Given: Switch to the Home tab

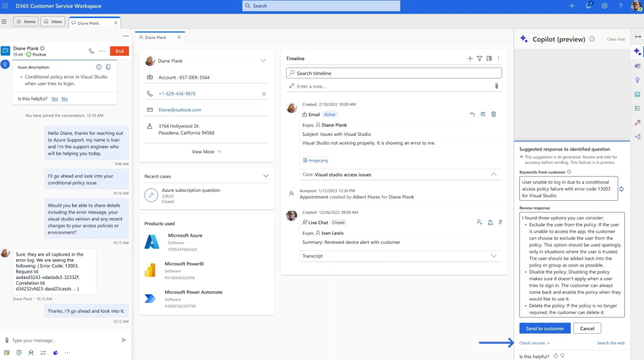Looking at the screenshot, I should pos(26,22).
